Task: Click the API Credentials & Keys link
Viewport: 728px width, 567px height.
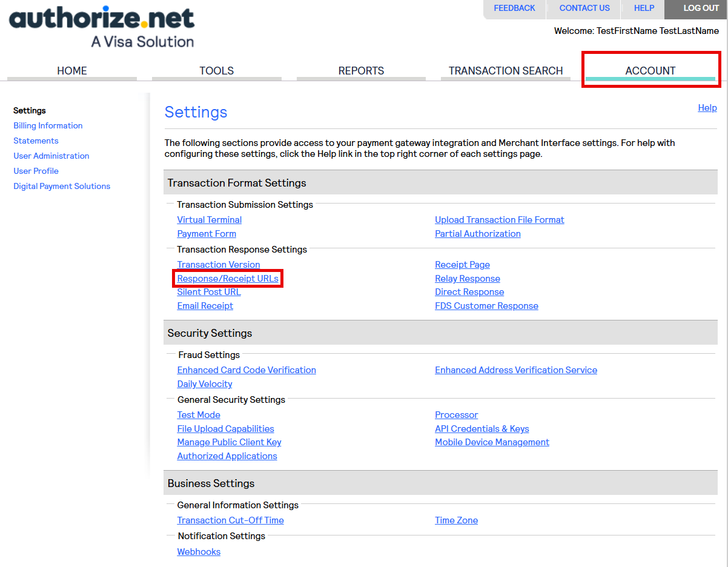Action: point(481,429)
